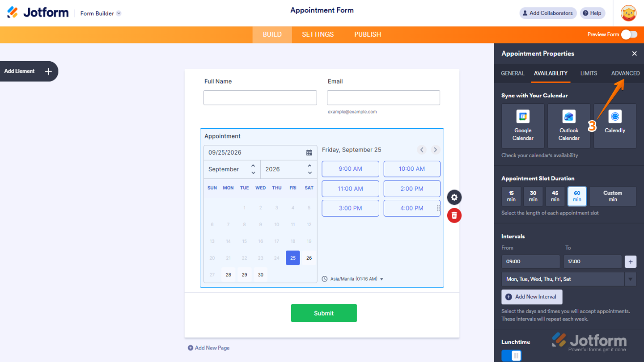
Task: Delete the appointment field with trash icon
Action: tap(454, 215)
